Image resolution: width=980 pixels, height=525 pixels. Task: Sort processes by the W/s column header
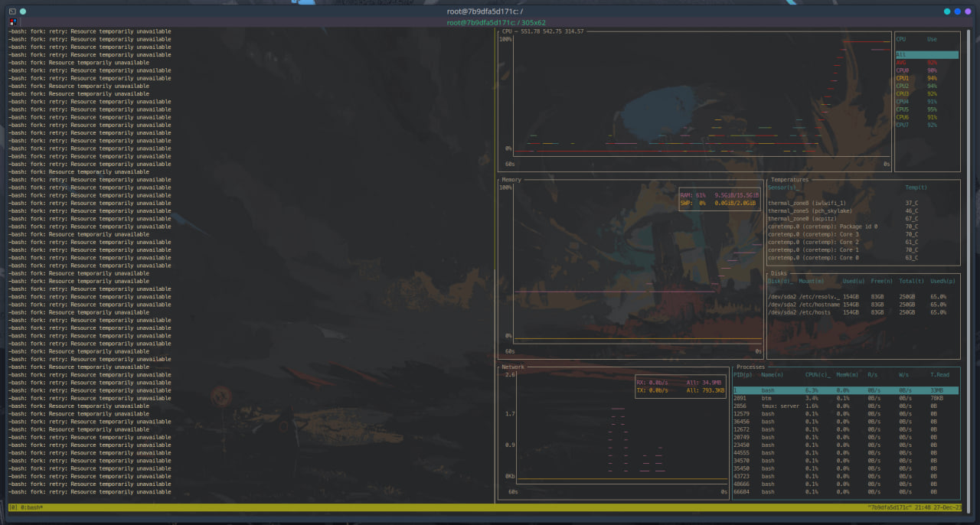(904, 375)
